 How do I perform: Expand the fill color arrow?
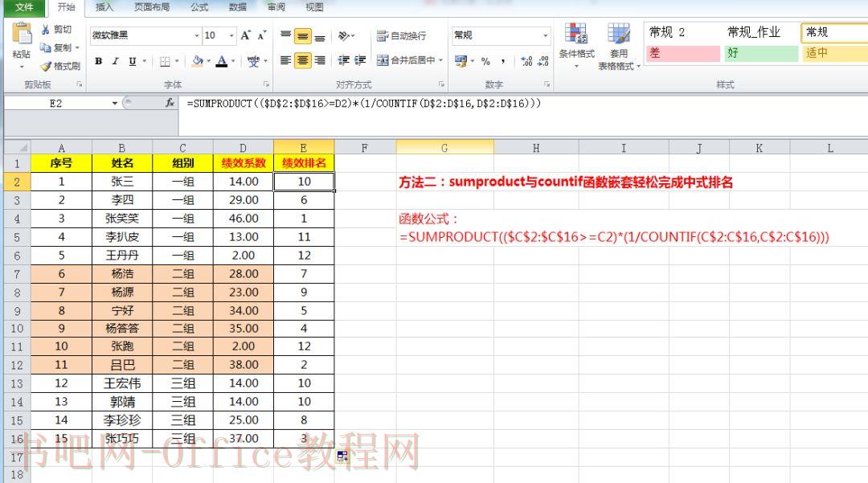[x=209, y=61]
